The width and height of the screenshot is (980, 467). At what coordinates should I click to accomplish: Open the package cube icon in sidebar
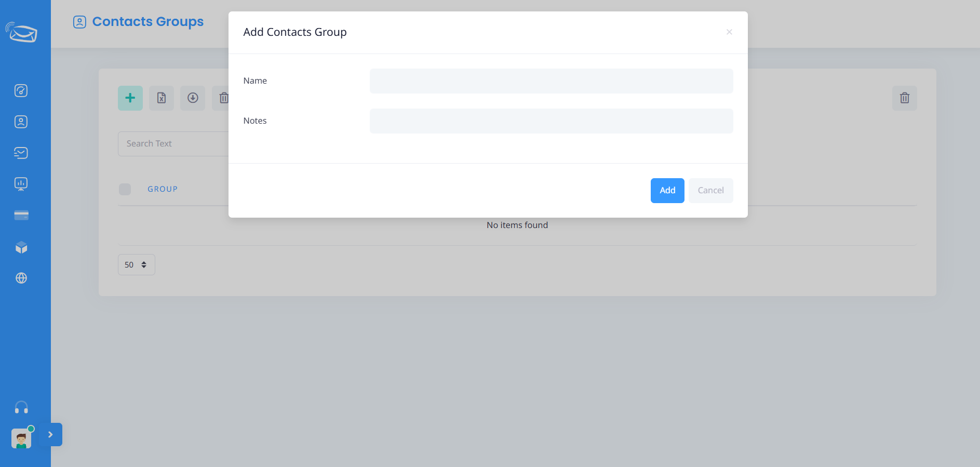click(21, 247)
